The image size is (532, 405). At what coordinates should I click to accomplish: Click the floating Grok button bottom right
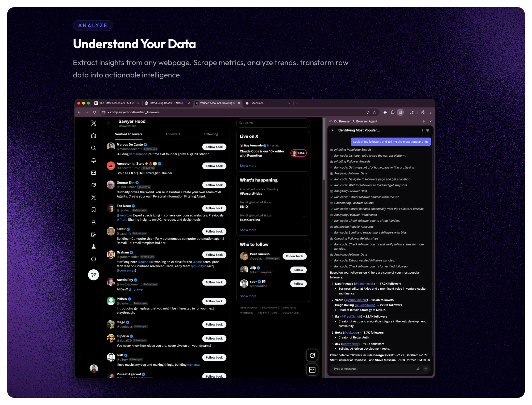(312, 355)
